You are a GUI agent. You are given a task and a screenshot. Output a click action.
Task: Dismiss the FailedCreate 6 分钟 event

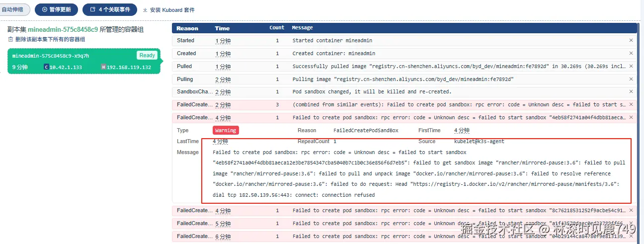coord(631,236)
